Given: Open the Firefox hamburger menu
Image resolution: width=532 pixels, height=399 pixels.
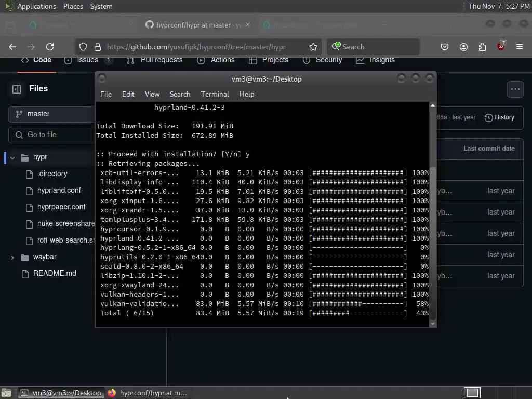Looking at the screenshot, I should pos(520,47).
